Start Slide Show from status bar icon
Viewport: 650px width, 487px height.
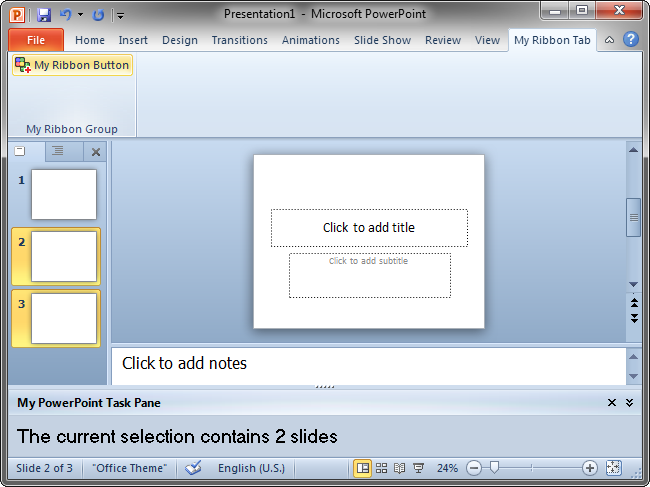[x=419, y=468]
